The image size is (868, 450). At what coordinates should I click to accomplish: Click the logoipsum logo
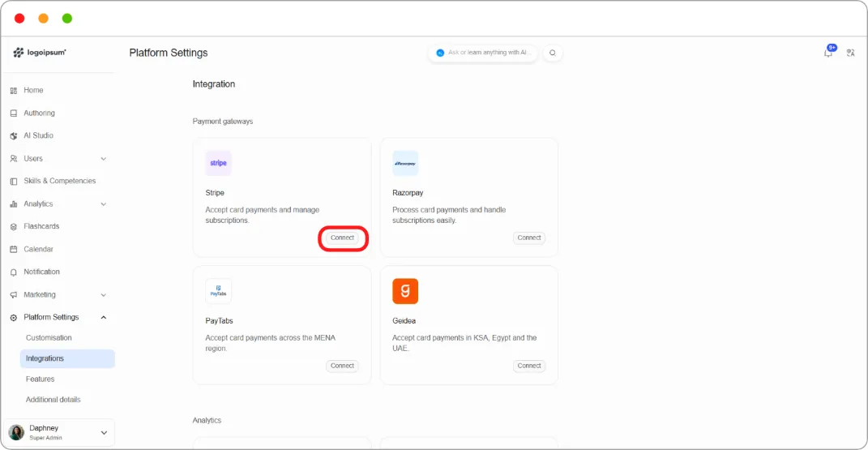click(39, 53)
